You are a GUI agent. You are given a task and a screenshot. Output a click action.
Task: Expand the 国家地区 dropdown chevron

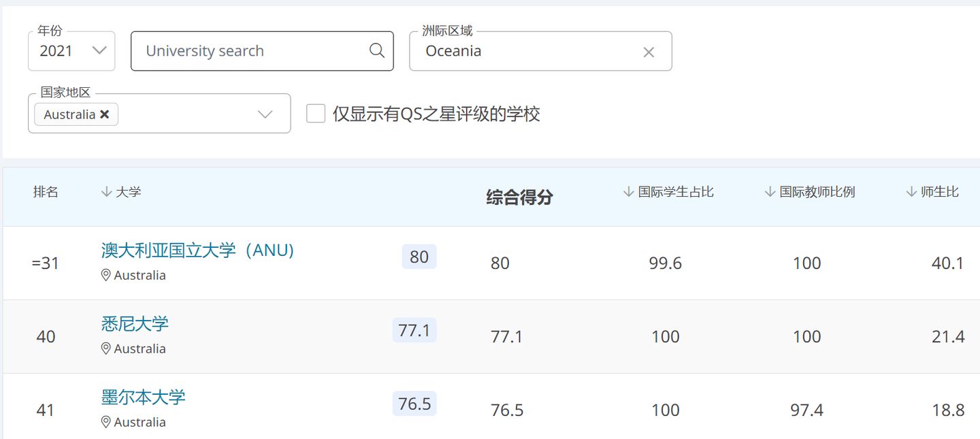pyautogui.click(x=265, y=114)
